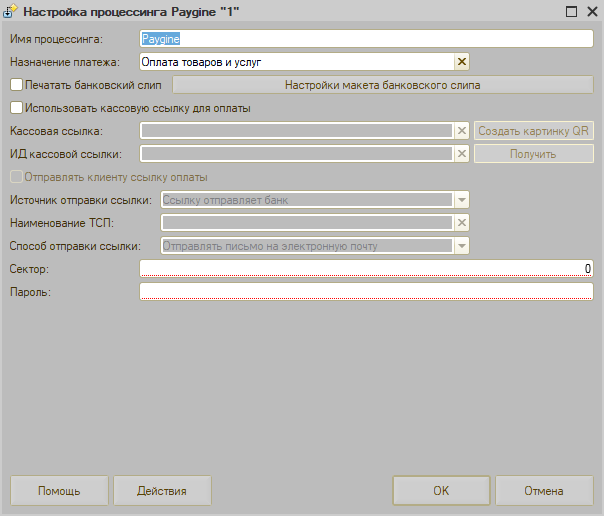This screenshot has height=516, width=604.
Task: Click the clear X icon beside ИД кассовой ссылки
Action: click(x=461, y=154)
